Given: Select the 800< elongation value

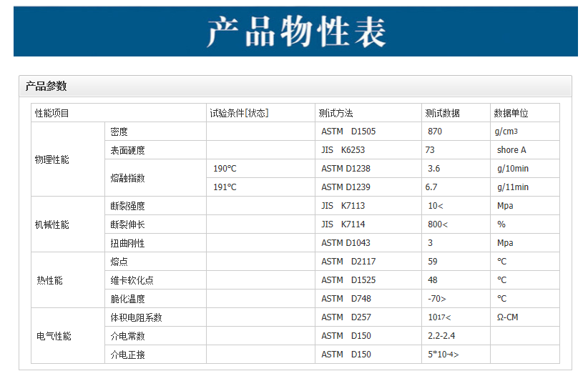Looking at the screenshot, I should tap(438, 224).
